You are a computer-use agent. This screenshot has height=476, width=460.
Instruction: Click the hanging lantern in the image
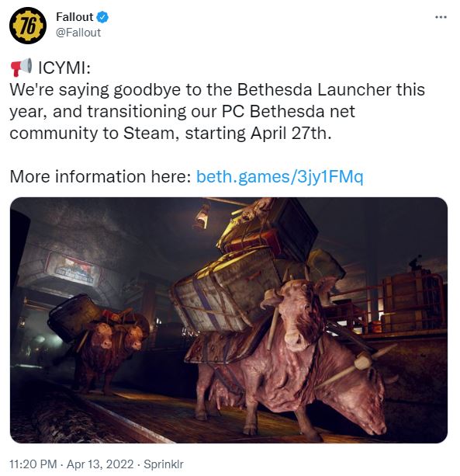tap(202, 216)
